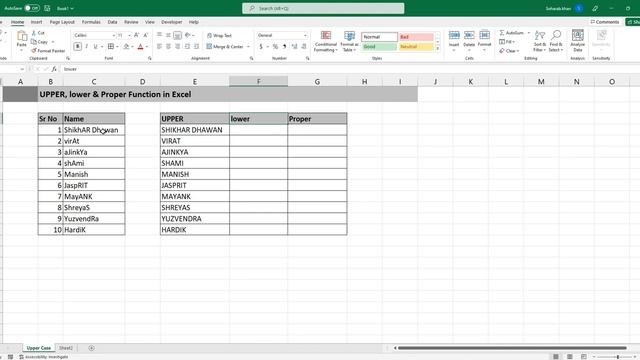Click the search box in title bar
This screenshot has height=360, width=640.
[x=323, y=8]
